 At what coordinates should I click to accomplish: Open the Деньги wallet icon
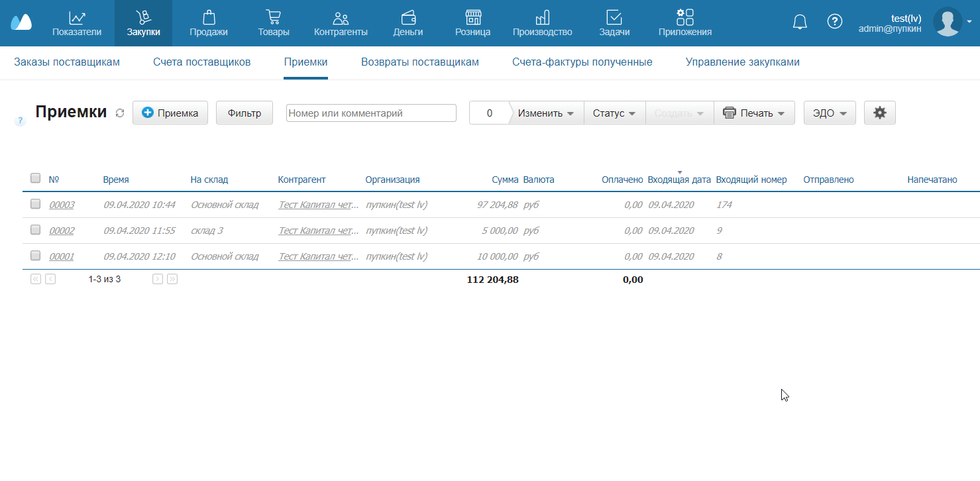pyautogui.click(x=408, y=19)
